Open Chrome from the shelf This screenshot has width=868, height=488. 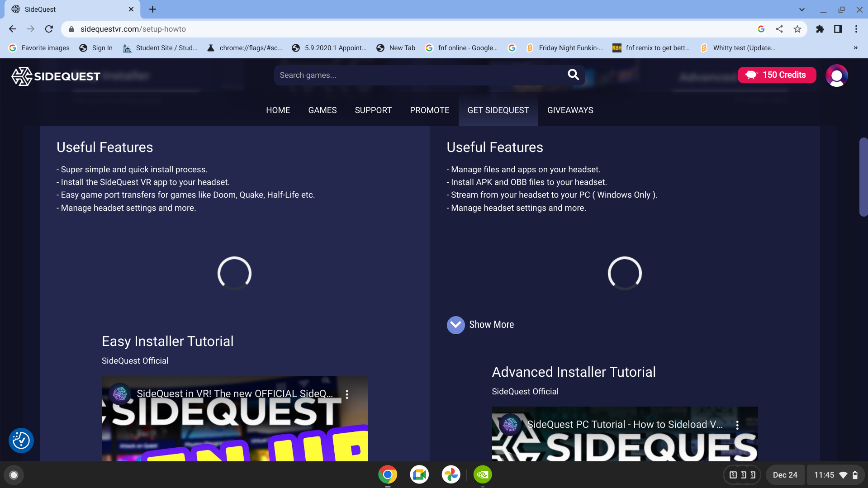pyautogui.click(x=387, y=474)
